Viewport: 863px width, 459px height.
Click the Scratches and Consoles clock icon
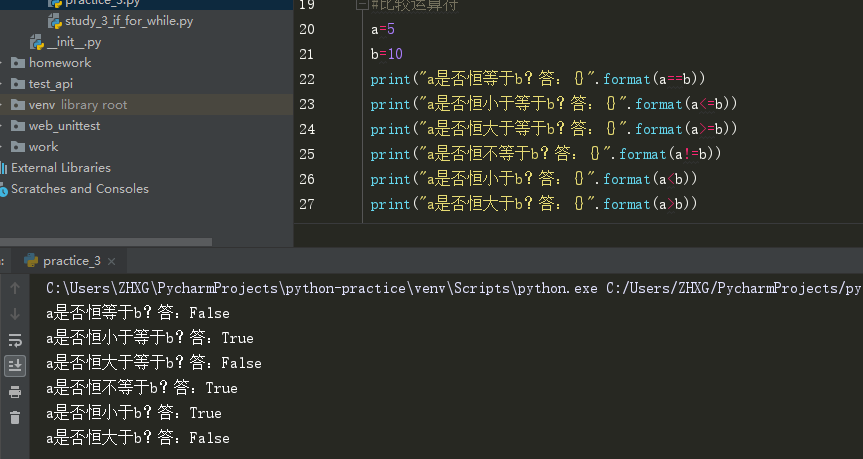[3, 189]
